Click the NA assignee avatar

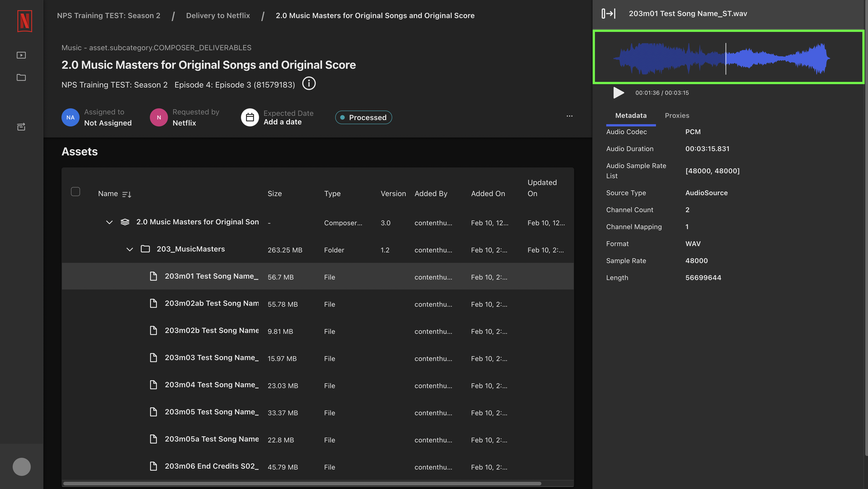click(x=71, y=117)
